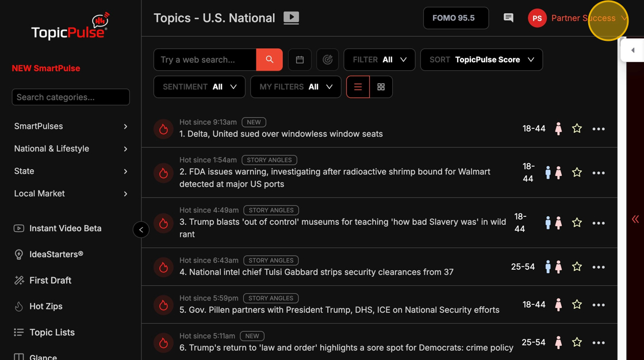Open IdeaStarters
This screenshot has width=644, height=360.
click(x=48, y=254)
